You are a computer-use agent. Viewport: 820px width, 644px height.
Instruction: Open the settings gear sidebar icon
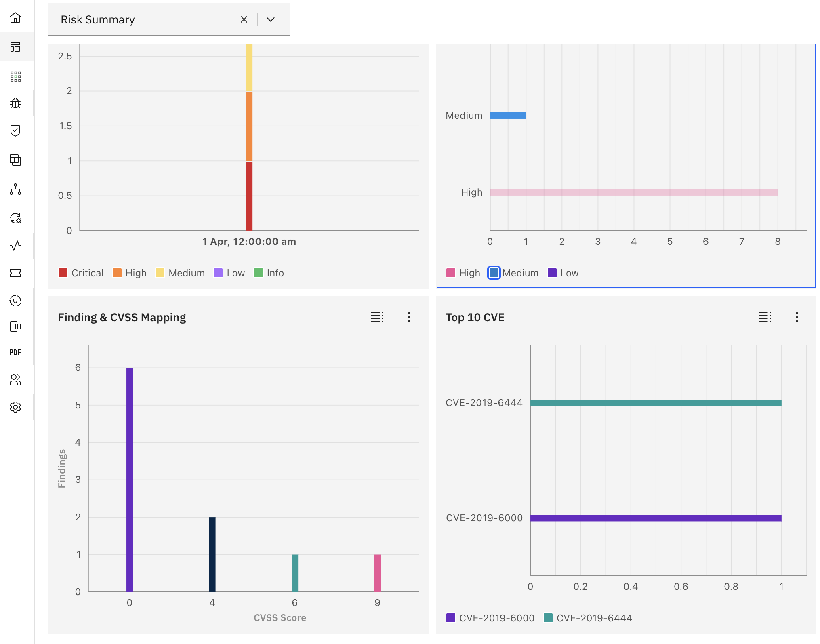click(15, 407)
